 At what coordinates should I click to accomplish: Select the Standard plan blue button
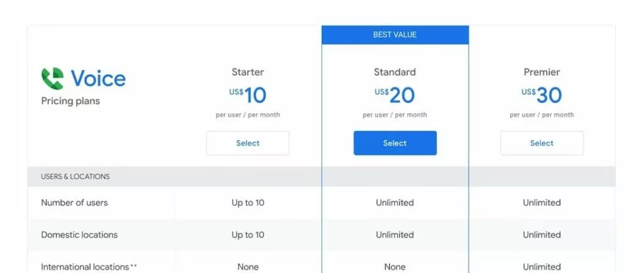[395, 143]
